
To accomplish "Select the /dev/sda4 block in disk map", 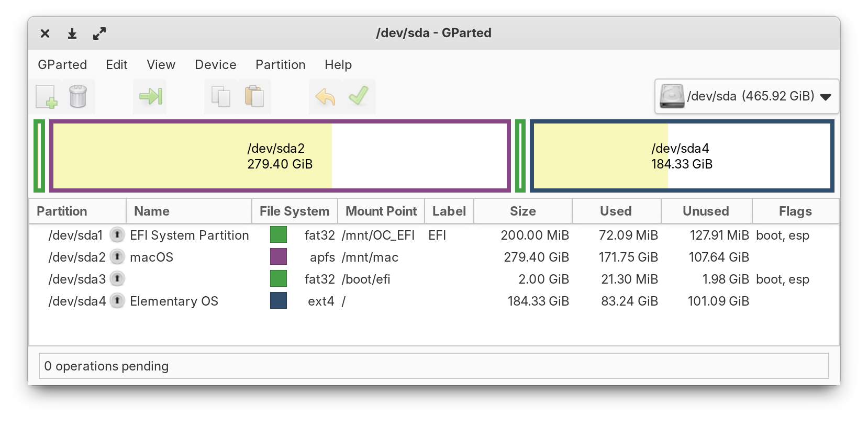I will (x=682, y=156).
